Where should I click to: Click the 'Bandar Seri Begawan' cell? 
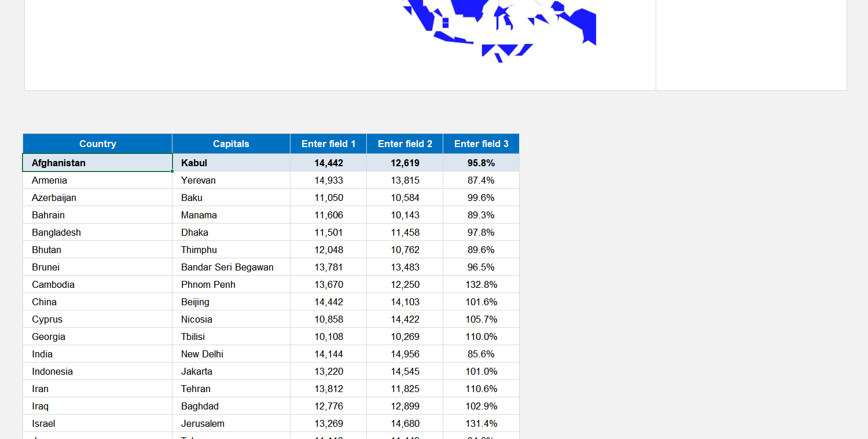coord(231,267)
